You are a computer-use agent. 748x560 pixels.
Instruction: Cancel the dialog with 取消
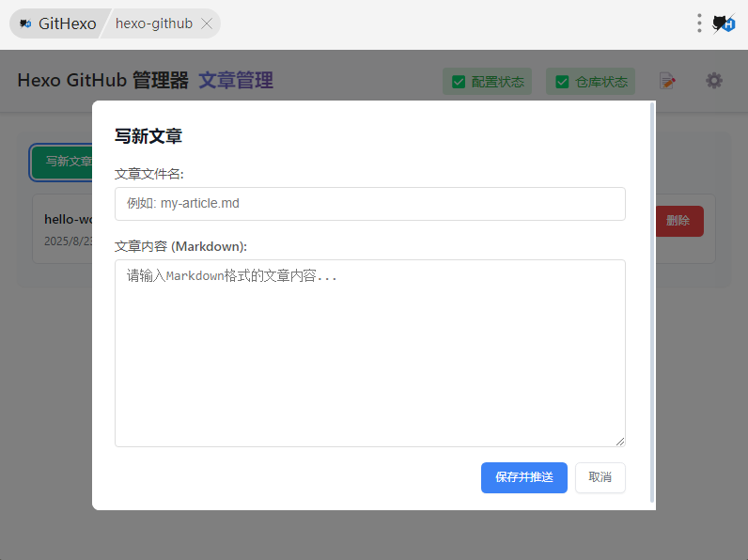(600, 477)
